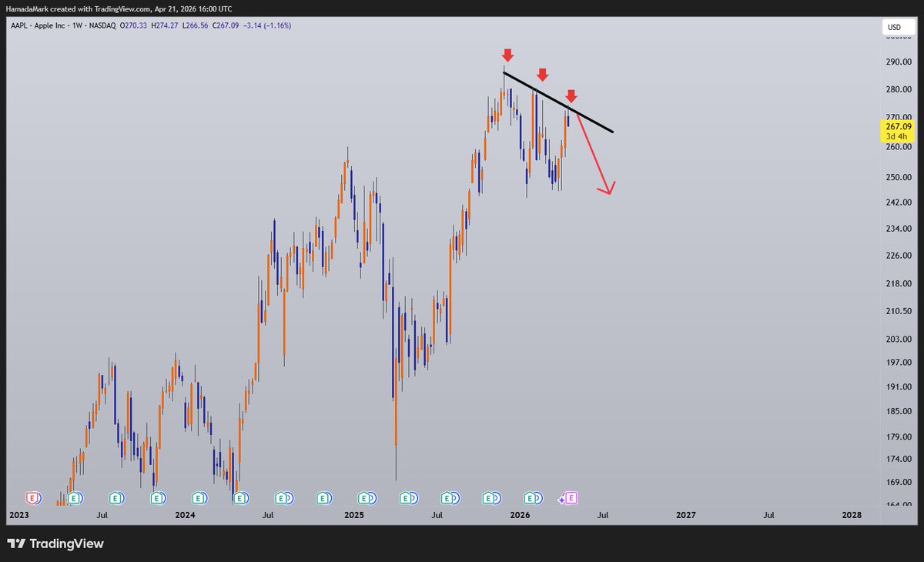
Task: Click the first green earnings marker after the red one
Action: (x=74, y=498)
